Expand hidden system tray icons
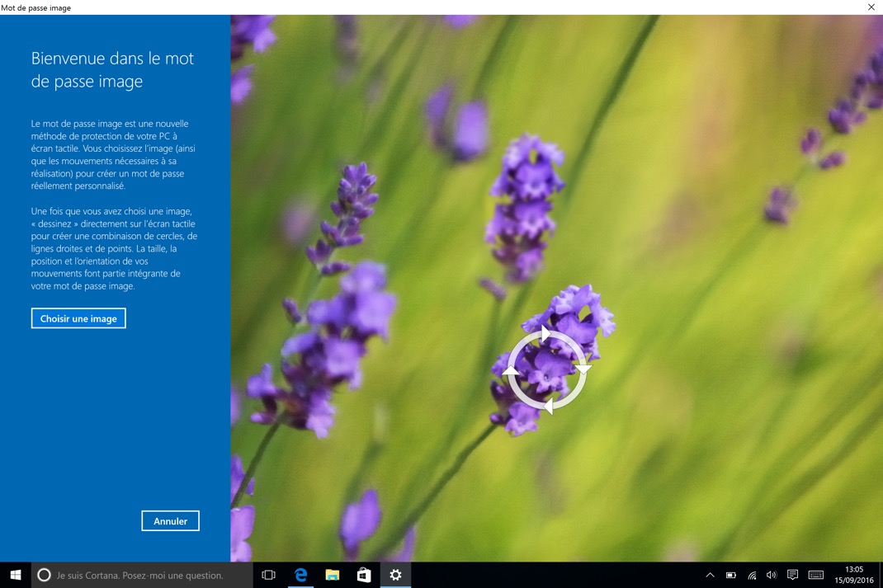 tap(710, 575)
